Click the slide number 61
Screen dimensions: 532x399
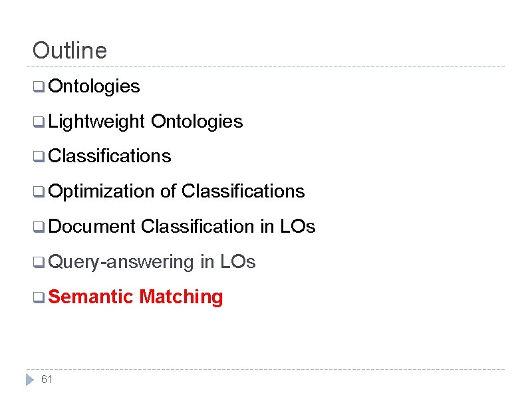pos(47,380)
